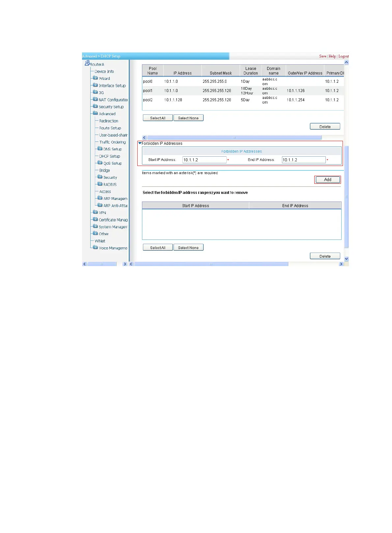Screen dimensions: 392x533
Task: Open the VPN folder icon
Action: [x=96, y=212]
